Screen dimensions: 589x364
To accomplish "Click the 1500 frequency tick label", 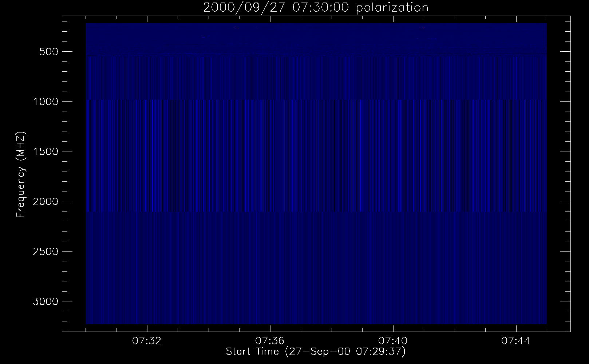I will click(45, 151).
